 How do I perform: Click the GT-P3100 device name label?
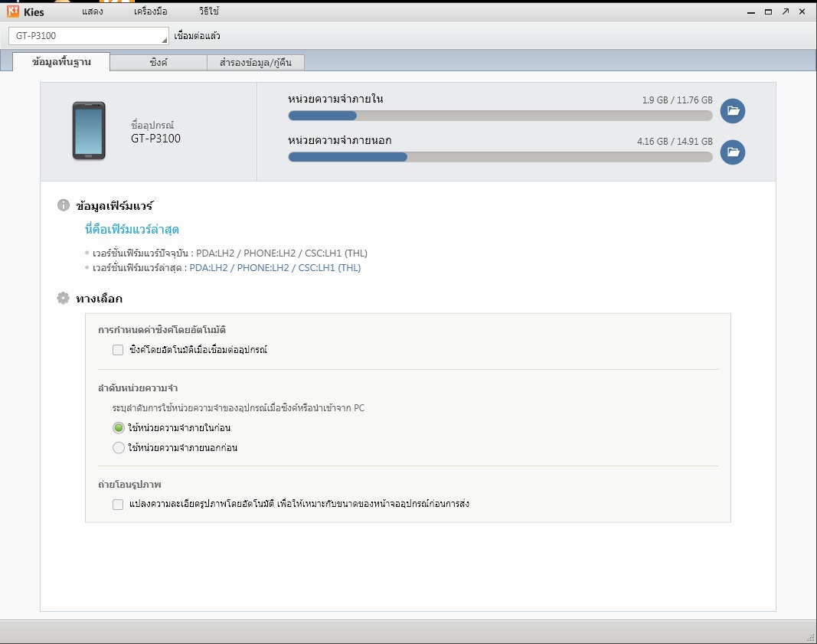tap(155, 139)
